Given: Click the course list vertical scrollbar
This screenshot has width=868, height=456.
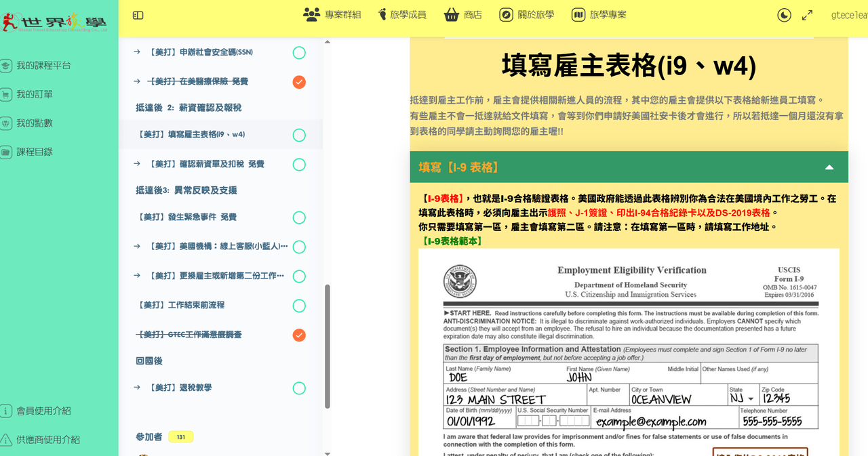Looking at the screenshot, I should (x=328, y=346).
